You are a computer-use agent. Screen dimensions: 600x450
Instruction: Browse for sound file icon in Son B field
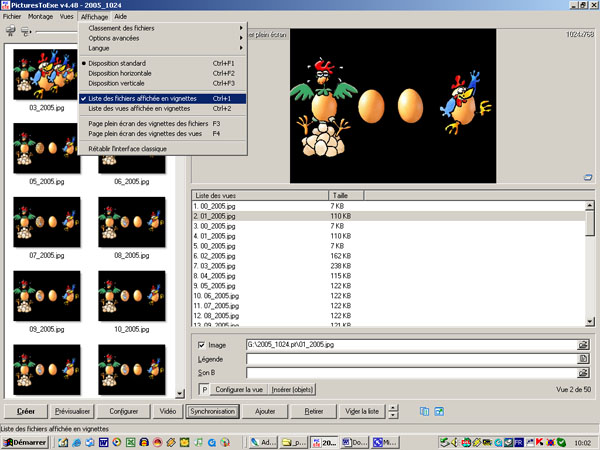coord(583,372)
